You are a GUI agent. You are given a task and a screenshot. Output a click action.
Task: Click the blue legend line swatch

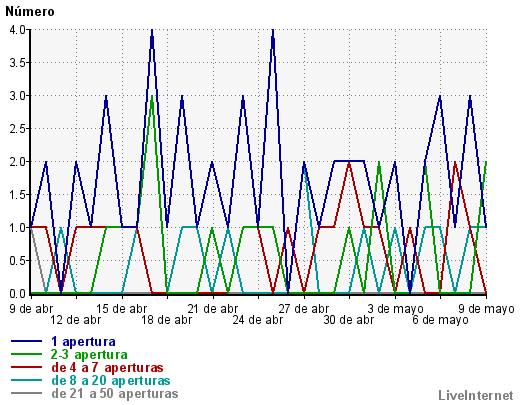pos(26,341)
